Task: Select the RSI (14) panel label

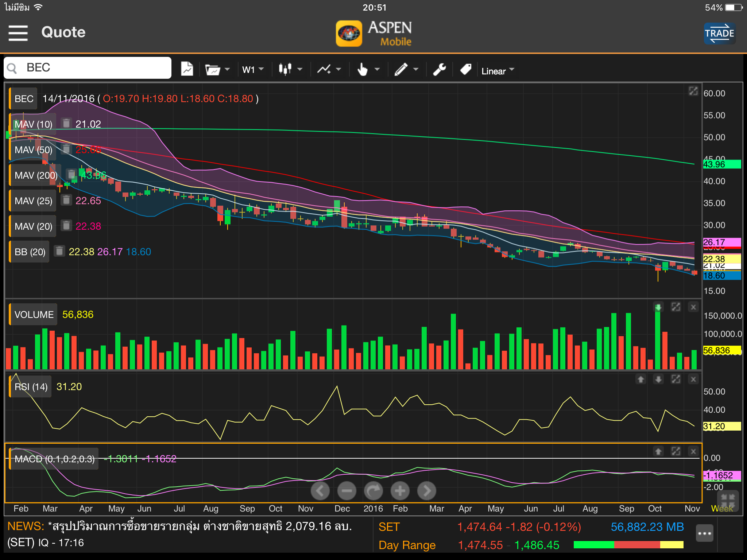Action: pos(31,387)
